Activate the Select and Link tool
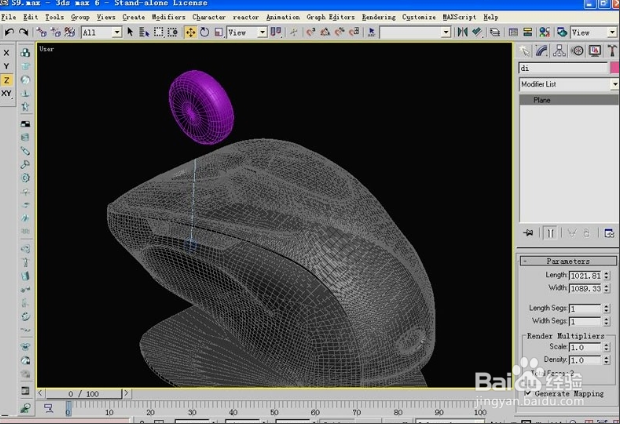 (x=42, y=32)
